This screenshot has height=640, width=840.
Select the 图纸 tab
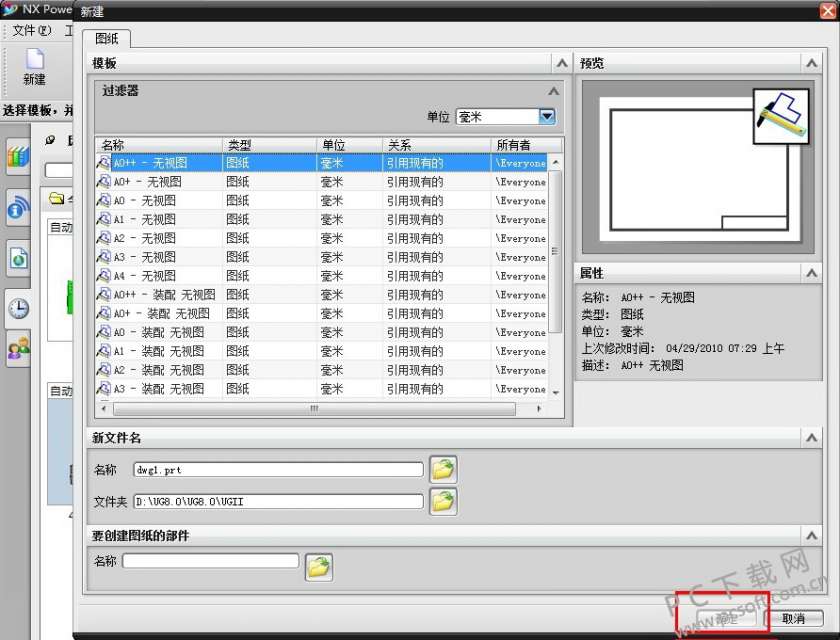(107, 39)
